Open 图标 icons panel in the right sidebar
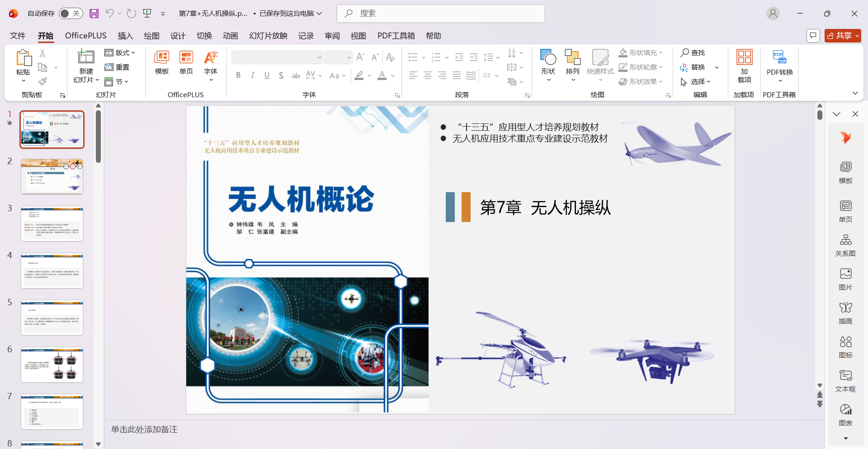Screen dimensions: 868x449 845,347
